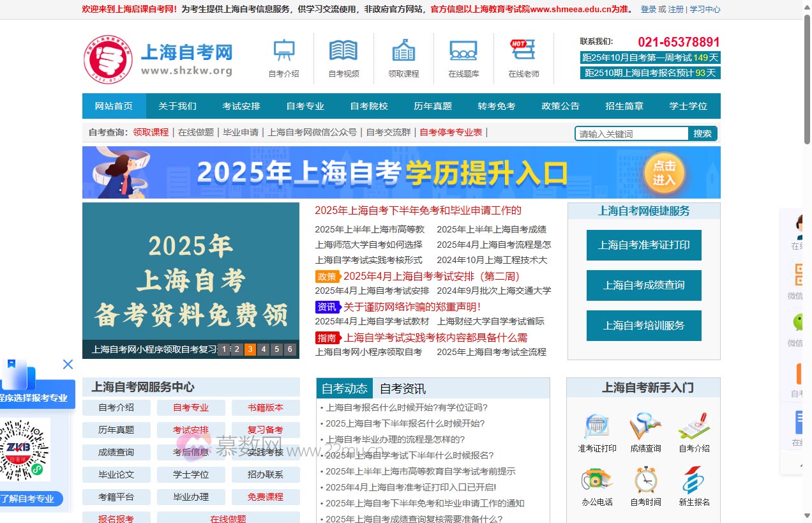Open the 历年真题 menu item
812x523 pixels.
(433, 106)
